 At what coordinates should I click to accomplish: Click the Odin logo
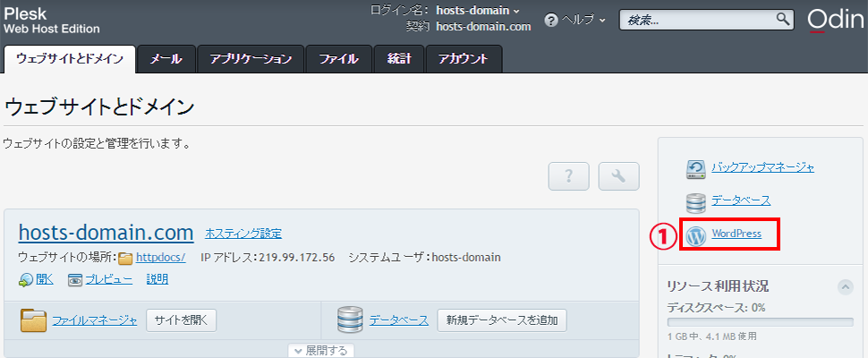click(835, 21)
